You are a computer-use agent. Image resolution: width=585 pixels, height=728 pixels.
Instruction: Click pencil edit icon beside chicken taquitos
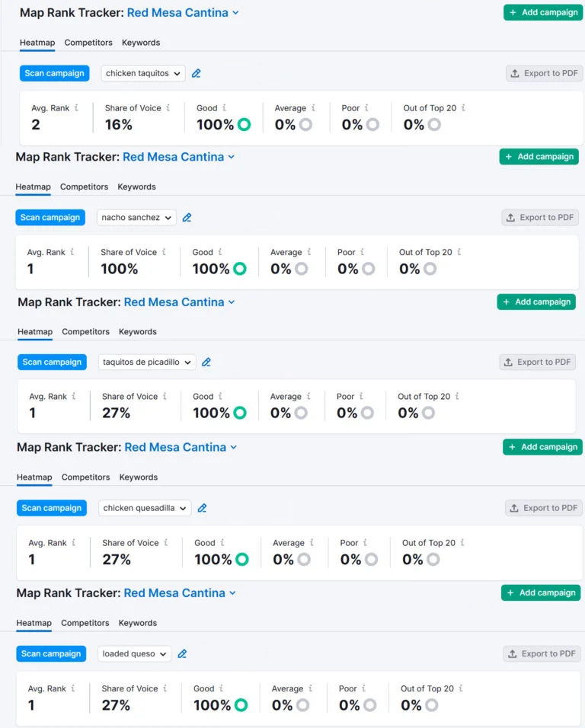197,74
